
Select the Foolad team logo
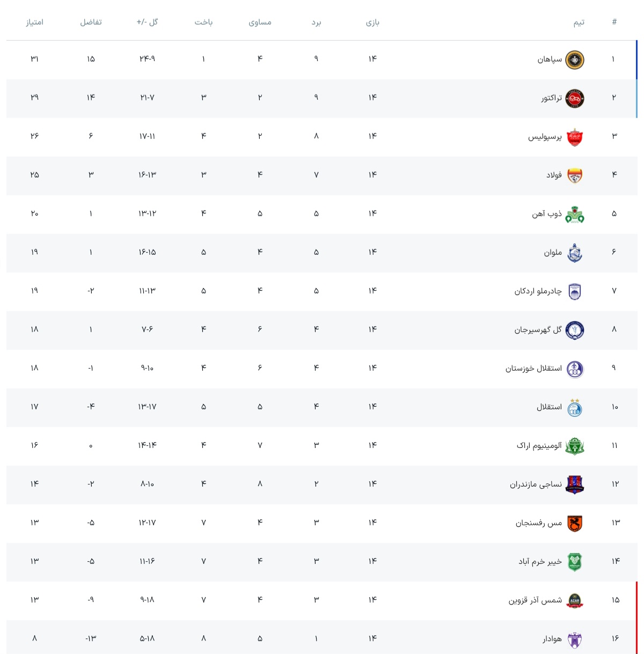point(575,175)
